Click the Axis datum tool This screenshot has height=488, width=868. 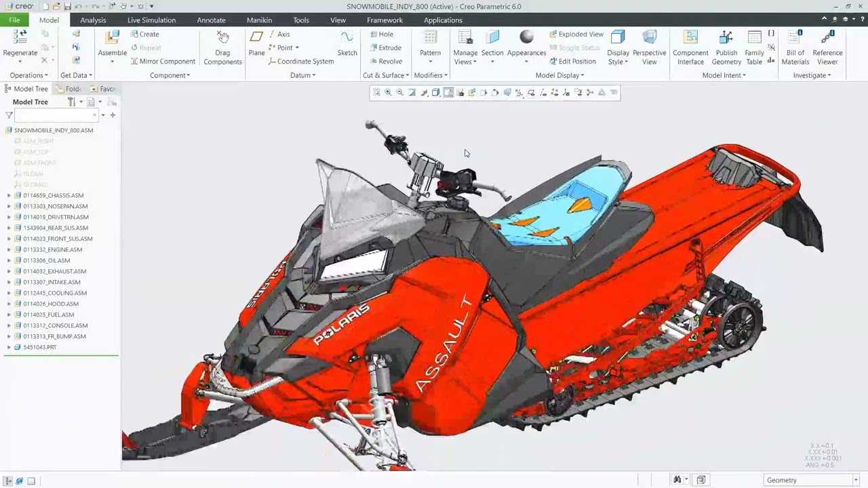click(x=279, y=34)
